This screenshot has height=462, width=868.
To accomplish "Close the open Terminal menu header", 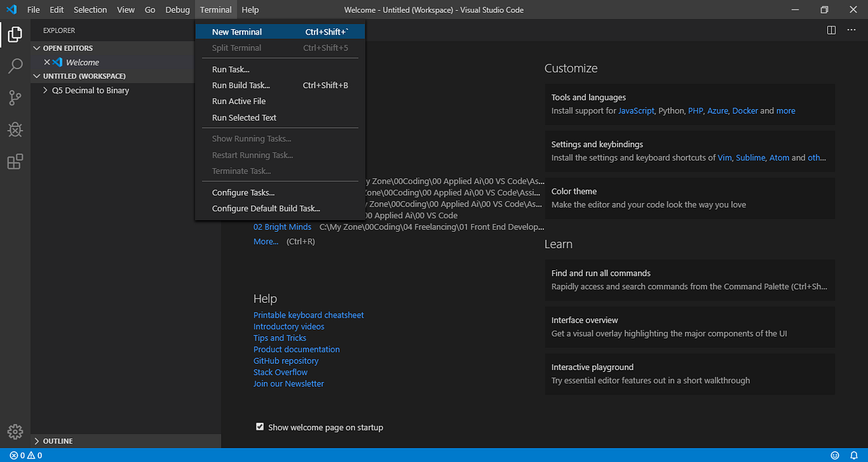I will point(216,9).
